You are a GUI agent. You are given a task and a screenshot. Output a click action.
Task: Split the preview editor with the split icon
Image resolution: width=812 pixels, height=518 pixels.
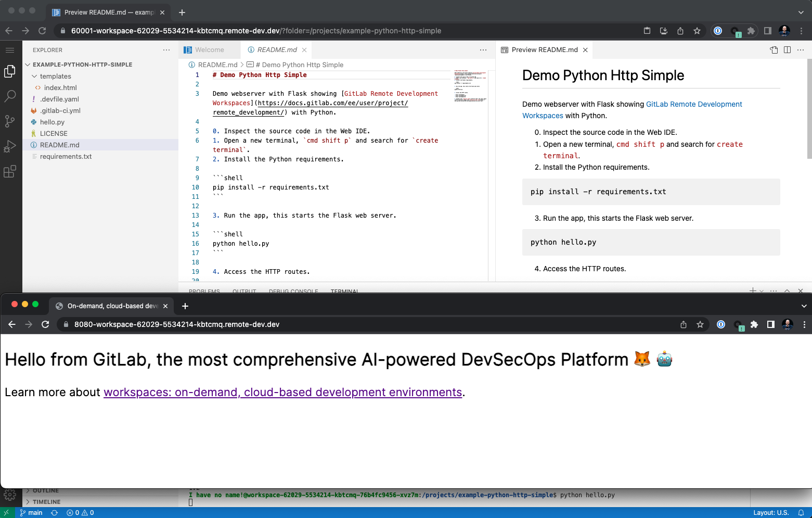tap(786, 49)
